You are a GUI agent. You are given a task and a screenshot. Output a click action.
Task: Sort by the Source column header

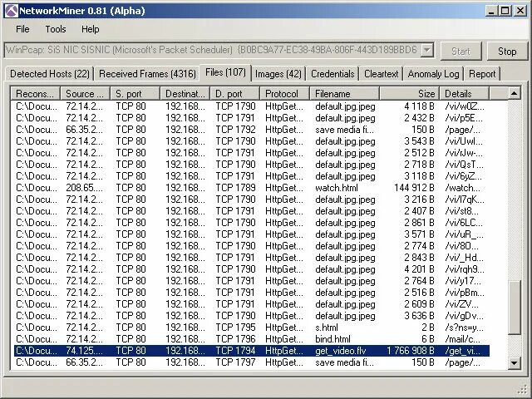click(85, 93)
